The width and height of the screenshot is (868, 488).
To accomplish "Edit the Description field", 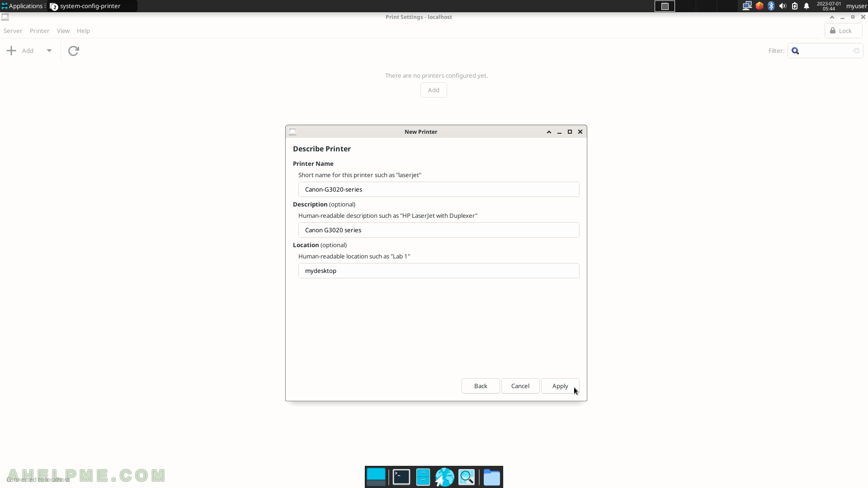I will tap(439, 230).
